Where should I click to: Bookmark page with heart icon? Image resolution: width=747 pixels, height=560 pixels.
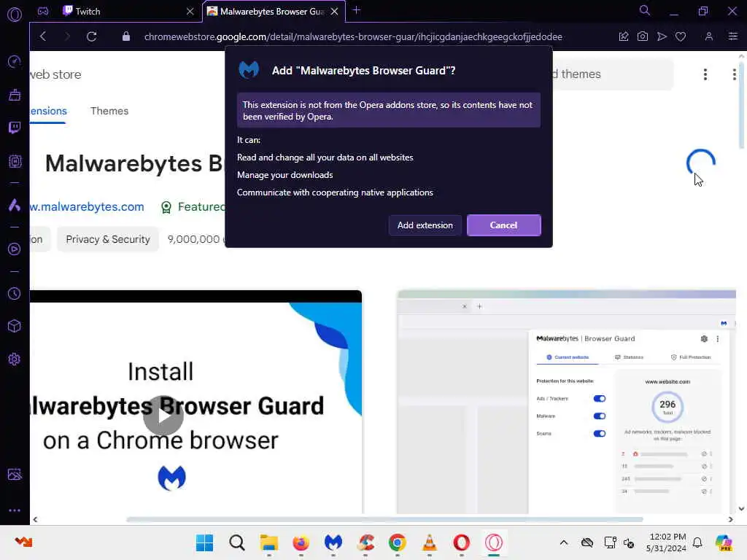pyautogui.click(x=681, y=36)
